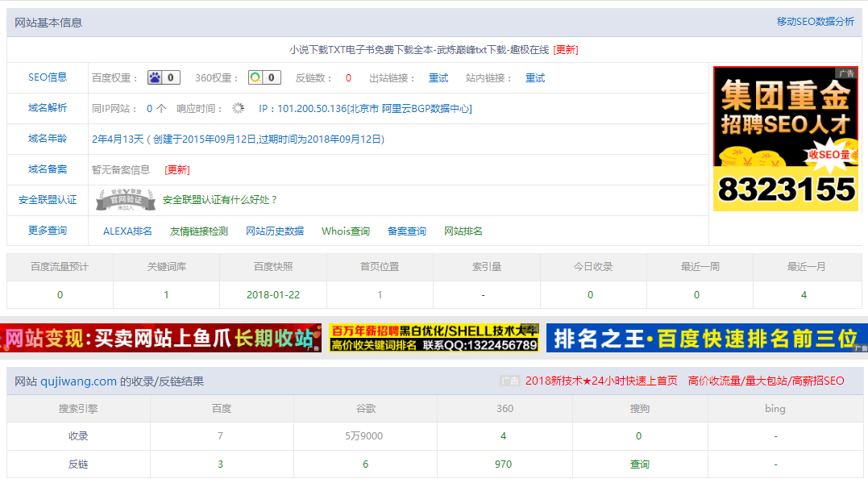Open 移动SEO数据分析 link
The height and width of the screenshot is (483, 868).
(815, 22)
